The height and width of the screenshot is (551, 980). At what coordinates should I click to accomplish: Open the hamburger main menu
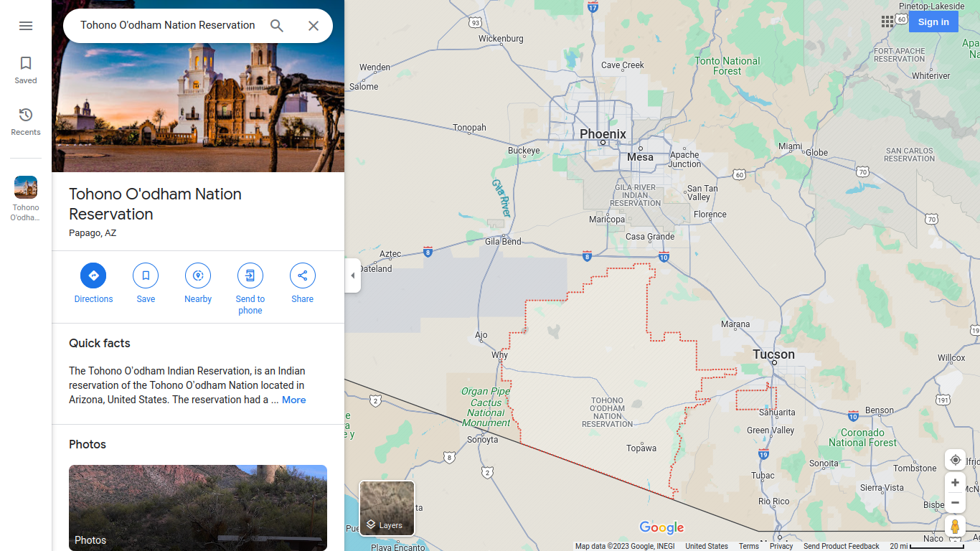(x=26, y=26)
